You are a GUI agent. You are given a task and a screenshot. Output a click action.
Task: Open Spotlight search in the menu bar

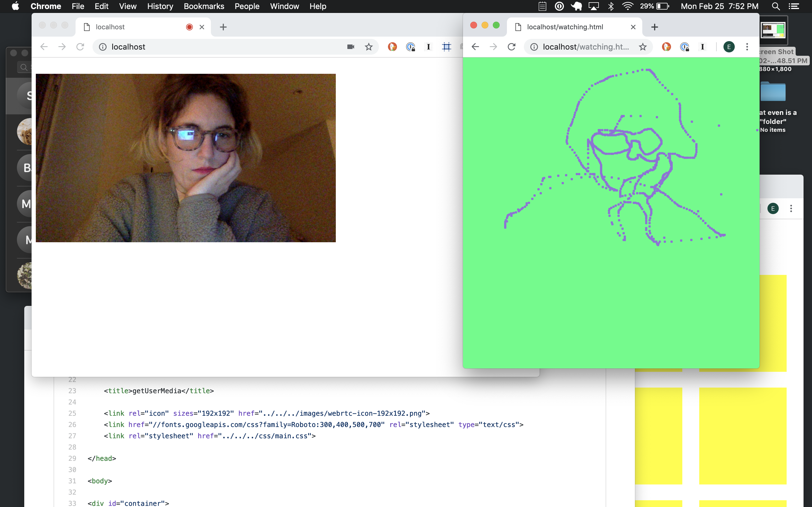775,6
